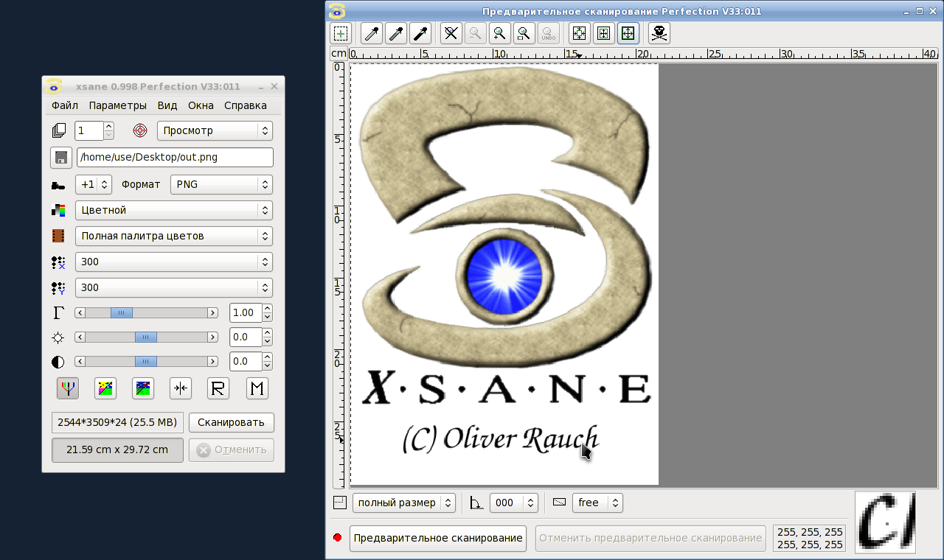Viewport: 944px width, 560px height.
Task: Click the +1 filename counter stepper
Action: click(x=93, y=184)
